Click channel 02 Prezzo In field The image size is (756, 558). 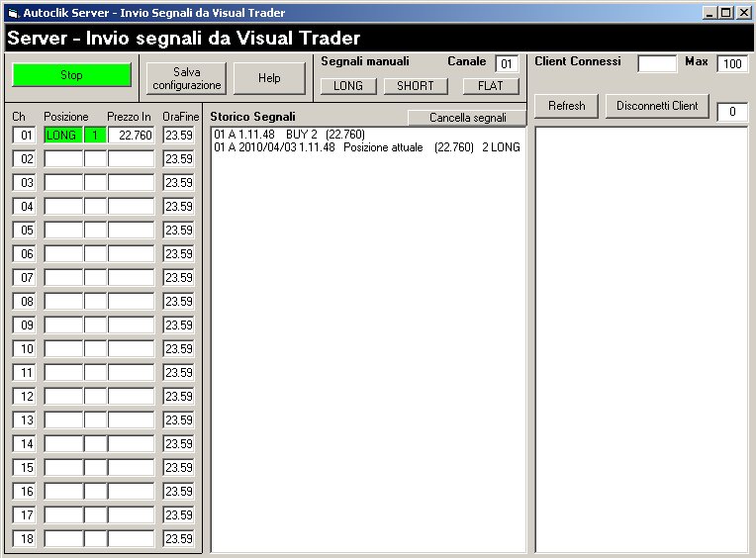coord(131,159)
